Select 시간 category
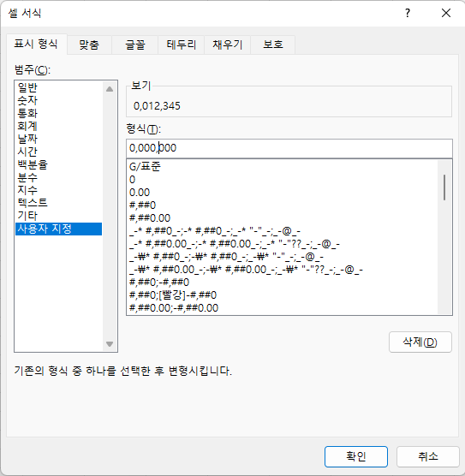The height and width of the screenshot is (476, 465). pos(58,152)
